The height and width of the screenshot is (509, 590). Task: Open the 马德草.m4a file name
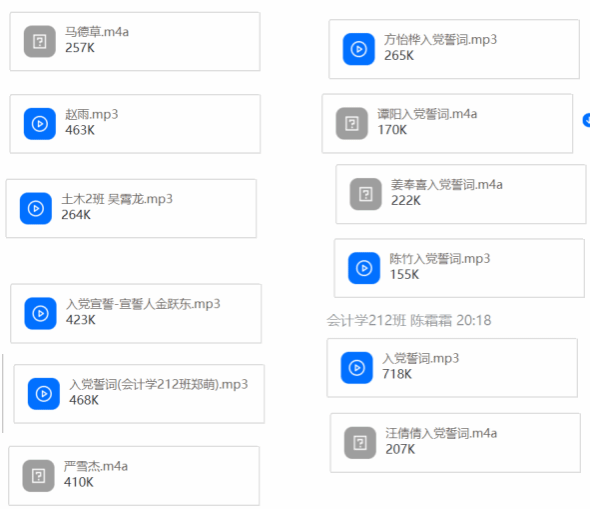pyautogui.click(x=97, y=32)
